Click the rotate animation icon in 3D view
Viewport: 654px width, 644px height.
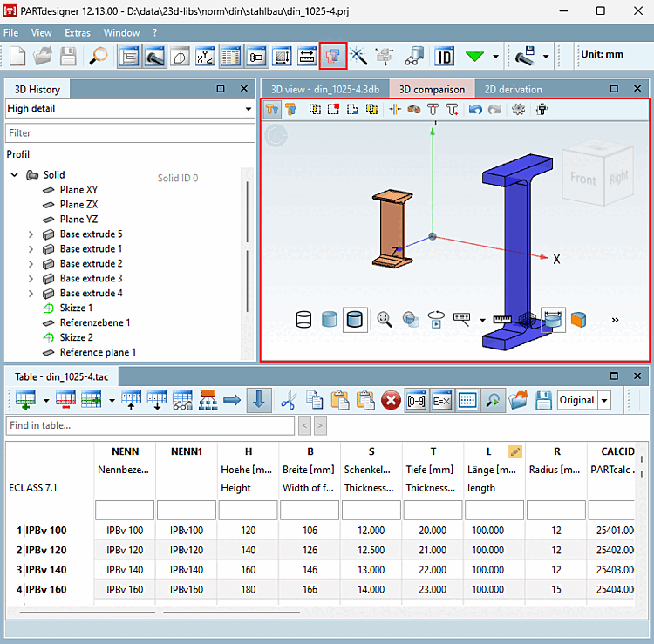(436, 320)
